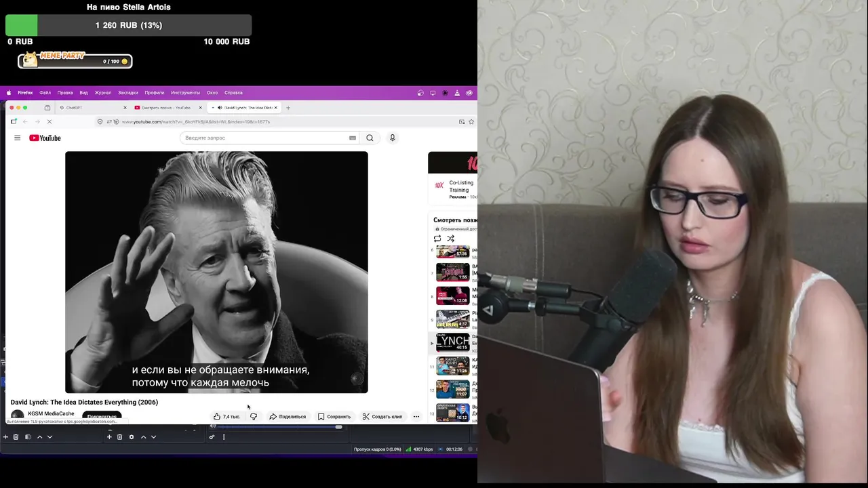Toggle playlist shuffle
The image size is (868, 488).
coord(450,239)
